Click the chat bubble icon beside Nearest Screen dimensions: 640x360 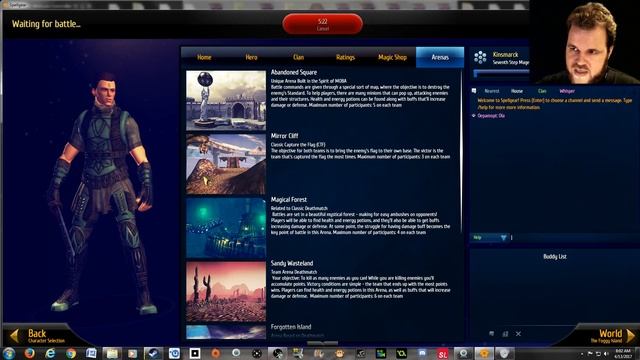coord(474,91)
